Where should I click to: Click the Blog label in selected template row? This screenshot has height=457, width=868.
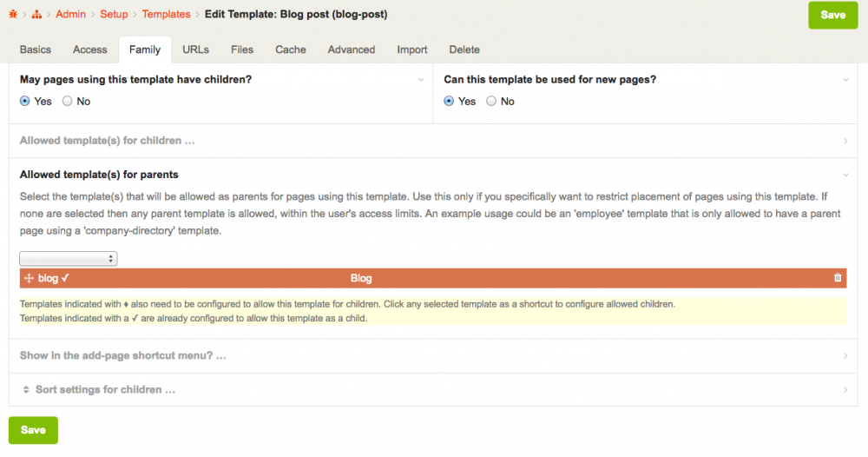(x=361, y=278)
